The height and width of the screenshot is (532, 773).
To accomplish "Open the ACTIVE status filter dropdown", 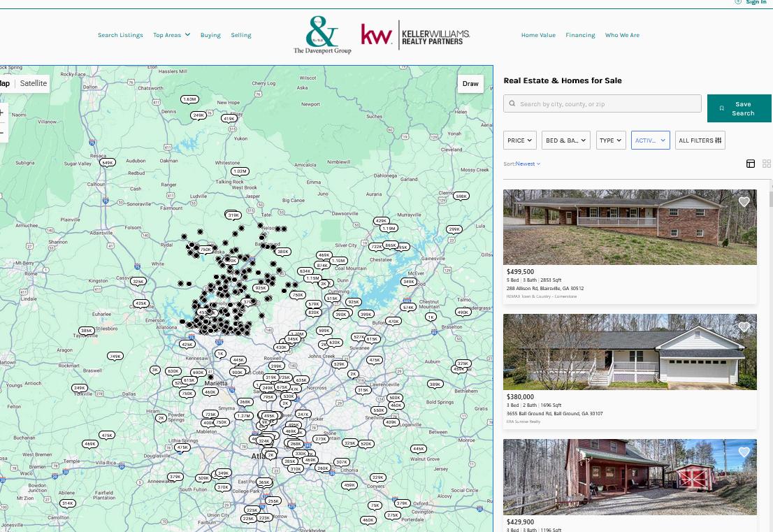I will coord(650,141).
